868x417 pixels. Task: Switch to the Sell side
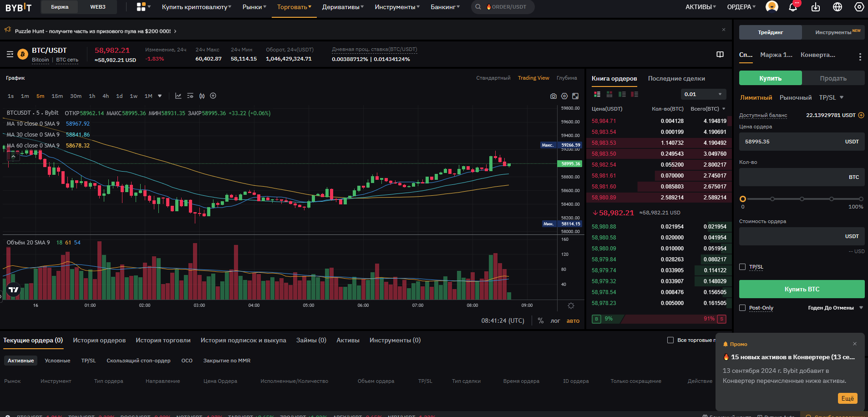tap(833, 78)
